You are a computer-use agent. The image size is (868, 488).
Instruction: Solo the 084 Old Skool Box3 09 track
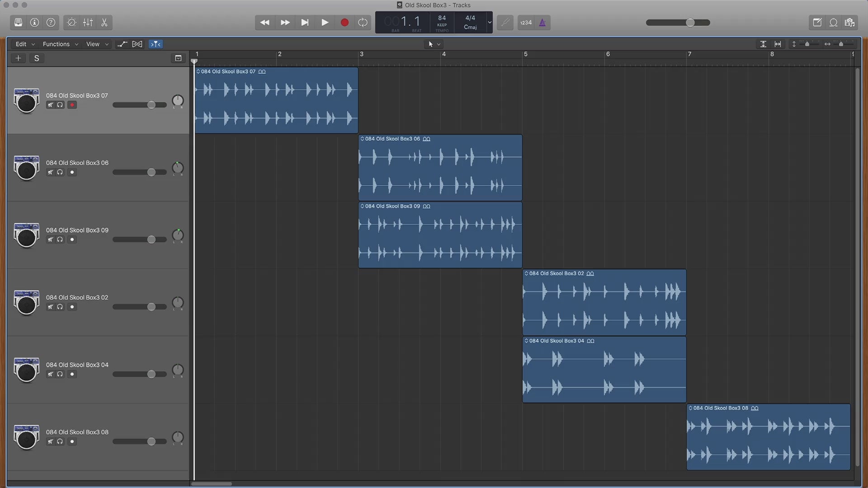[x=60, y=239]
